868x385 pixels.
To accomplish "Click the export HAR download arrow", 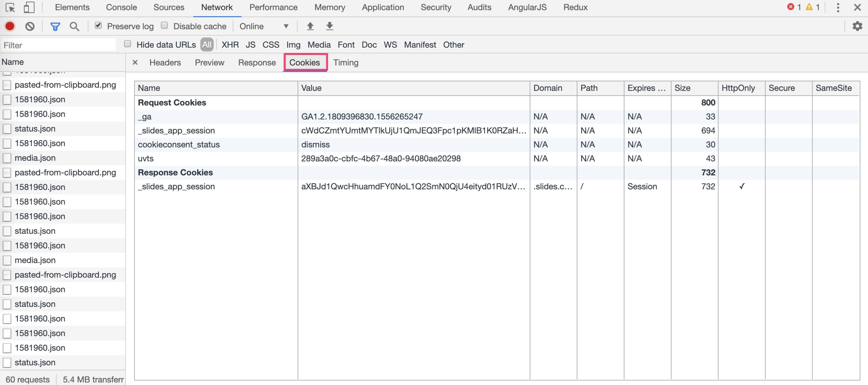I will coord(329,26).
